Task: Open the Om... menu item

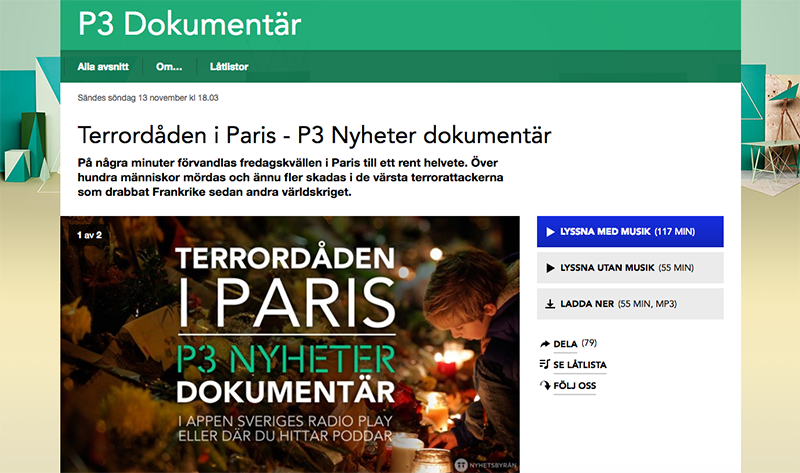Action: coord(169,67)
